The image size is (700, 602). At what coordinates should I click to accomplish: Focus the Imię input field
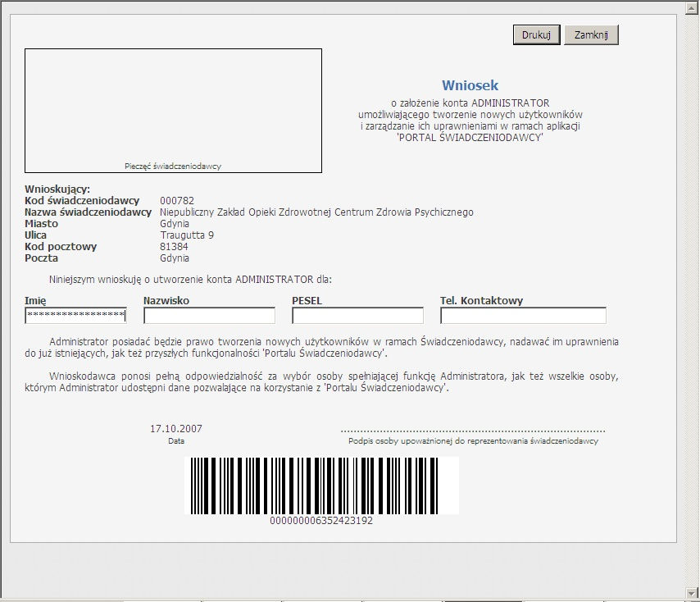pos(76,315)
